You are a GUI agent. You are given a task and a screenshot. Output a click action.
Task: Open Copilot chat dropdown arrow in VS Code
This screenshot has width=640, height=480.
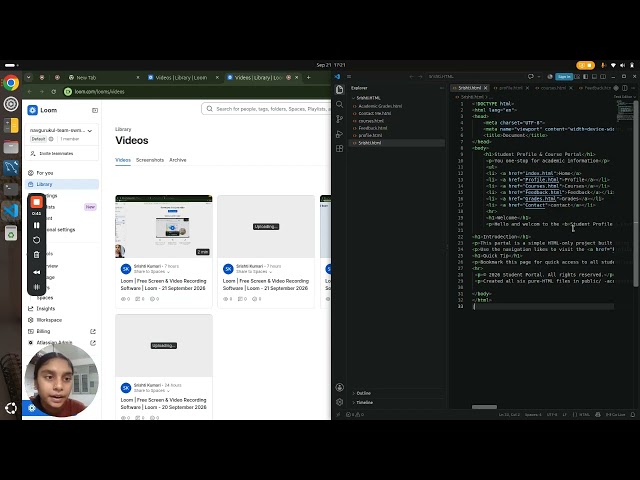pyautogui.click(x=539, y=76)
